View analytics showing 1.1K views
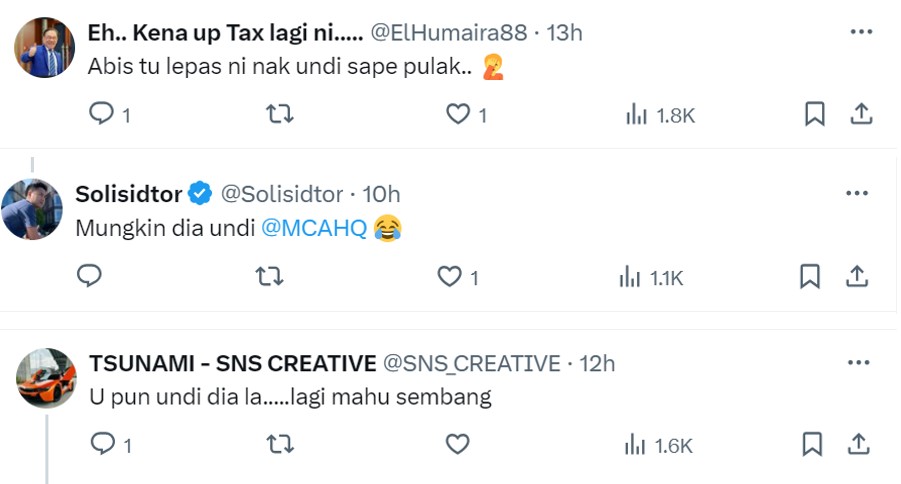 click(x=652, y=278)
